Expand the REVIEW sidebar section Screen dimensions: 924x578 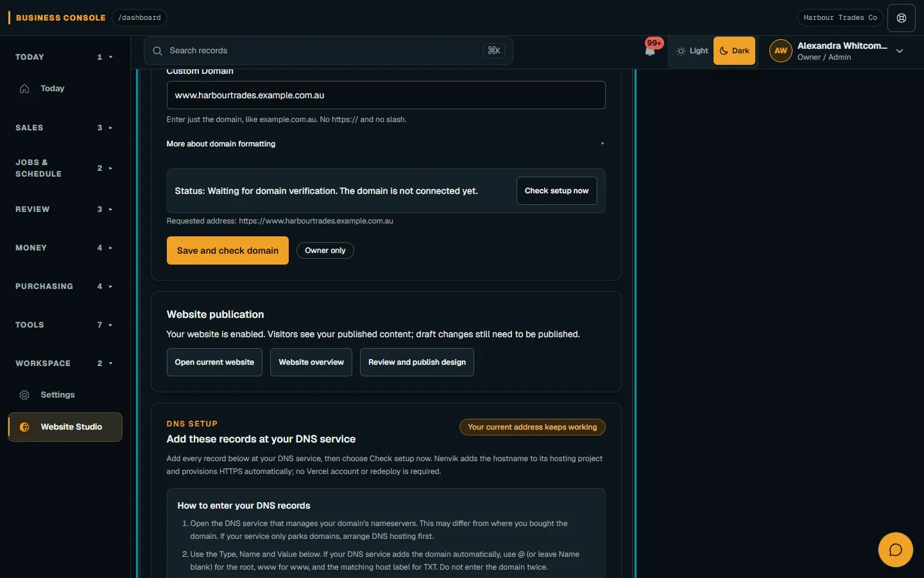point(64,209)
